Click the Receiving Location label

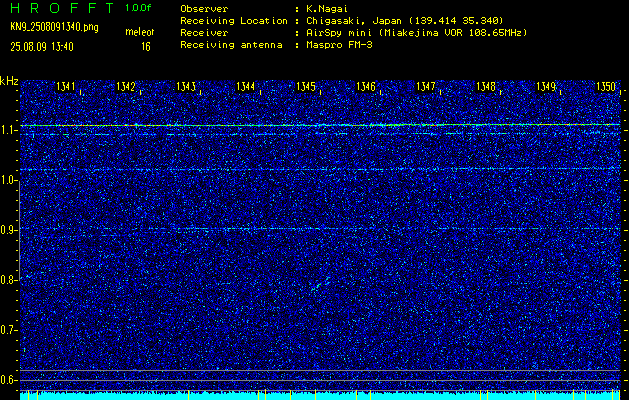click(x=234, y=21)
